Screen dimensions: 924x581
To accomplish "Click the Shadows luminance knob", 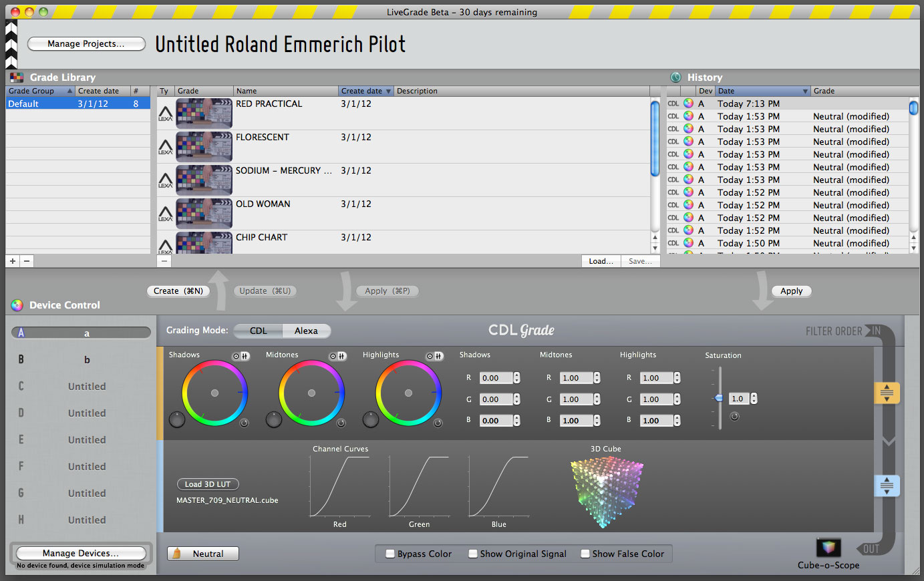I will pyautogui.click(x=176, y=419).
